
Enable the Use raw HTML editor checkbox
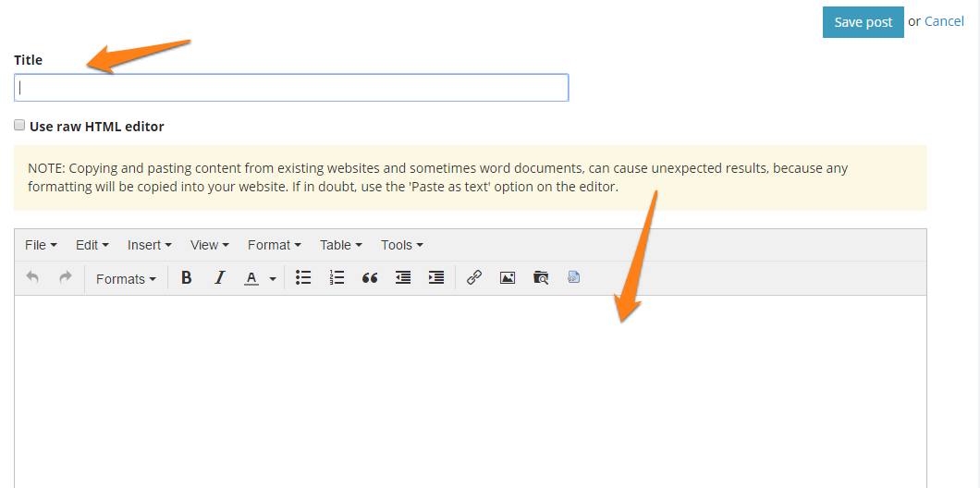click(x=19, y=125)
